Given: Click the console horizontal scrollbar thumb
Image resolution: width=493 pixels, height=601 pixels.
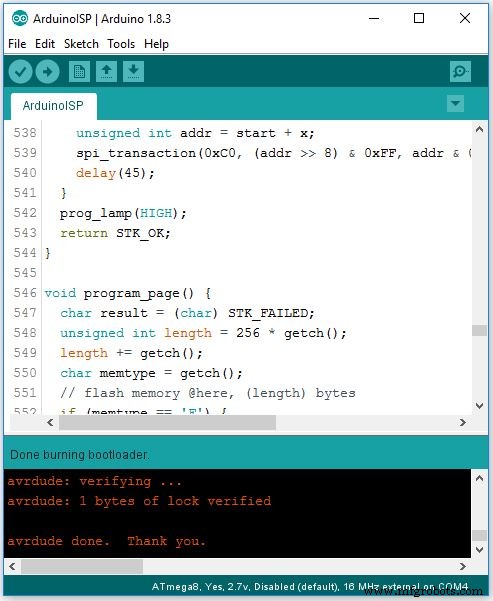Looking at the screenshot, I should coord(82,566).
